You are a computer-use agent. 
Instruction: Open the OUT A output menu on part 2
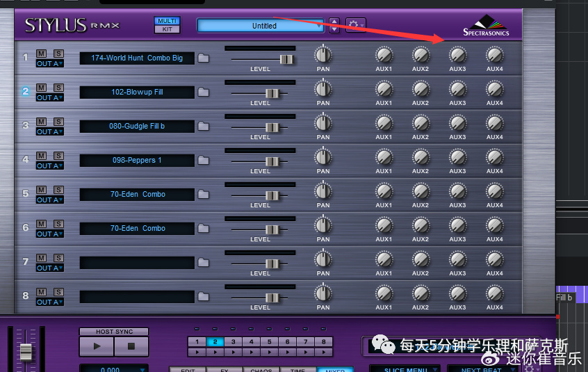pyautogui.click(x=50, y=98)
